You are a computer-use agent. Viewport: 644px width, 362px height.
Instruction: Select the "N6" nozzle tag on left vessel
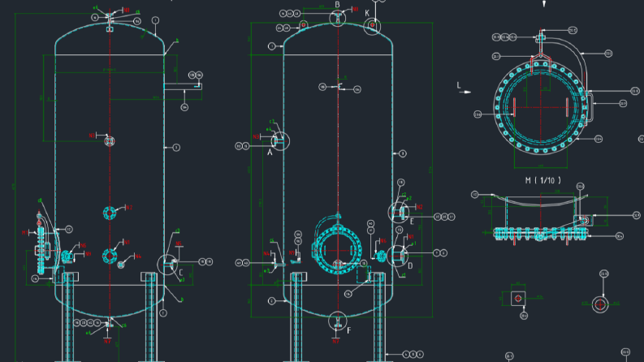point(83,245)
